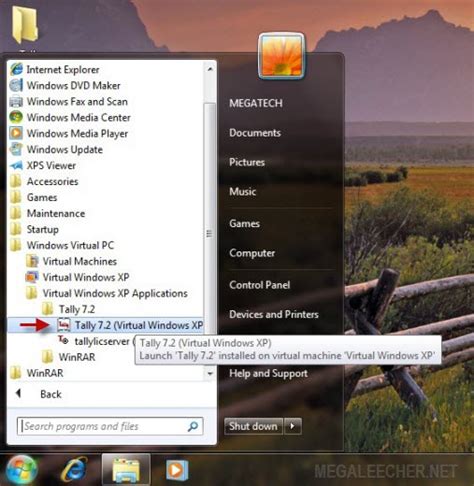Click the programs list scroll down arrow
The width and height of the screenshot is (474, 486).
click(x=210, y=374)
